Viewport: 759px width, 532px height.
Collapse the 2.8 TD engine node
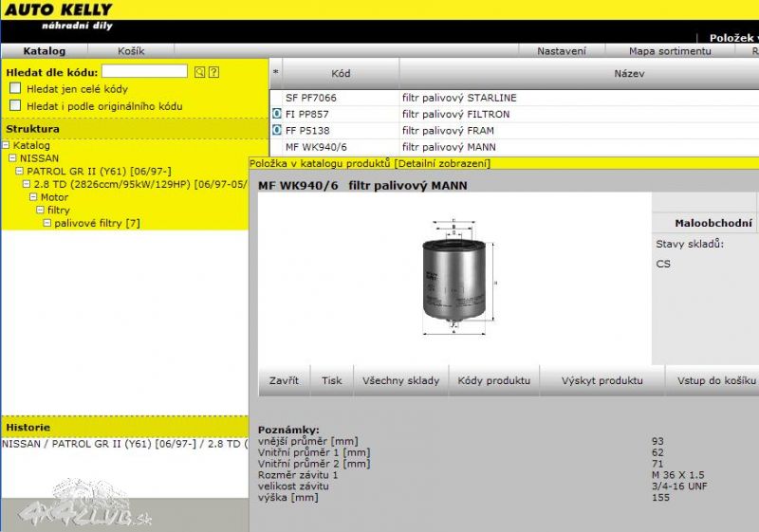[27, 184]
